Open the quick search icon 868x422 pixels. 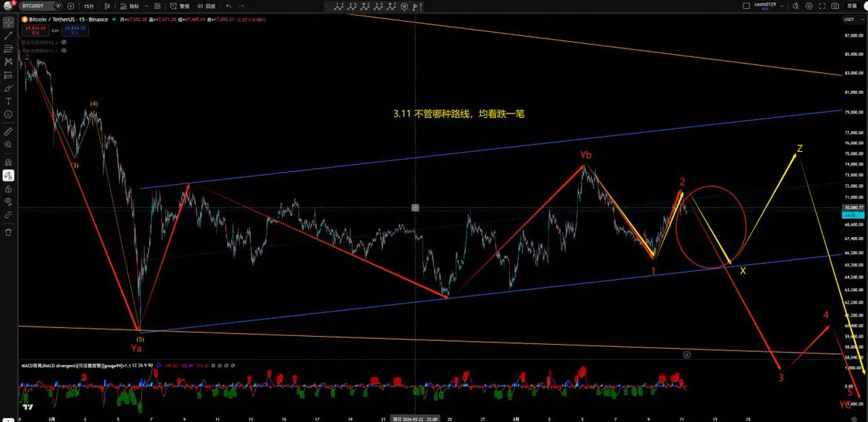[x=796, y=6]
